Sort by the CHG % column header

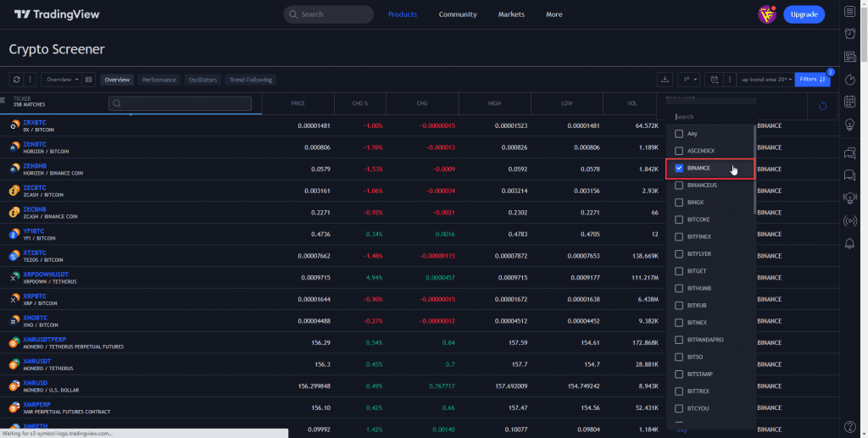(359, 103)
